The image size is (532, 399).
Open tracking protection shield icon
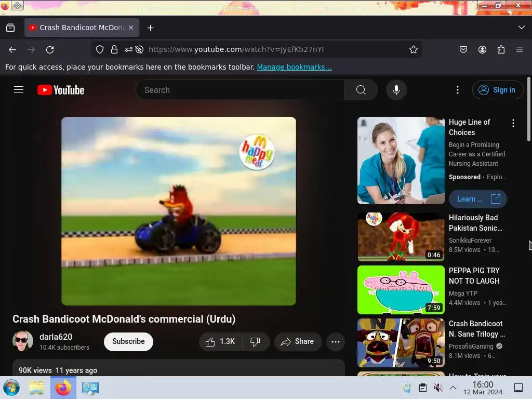pos(99,49)
